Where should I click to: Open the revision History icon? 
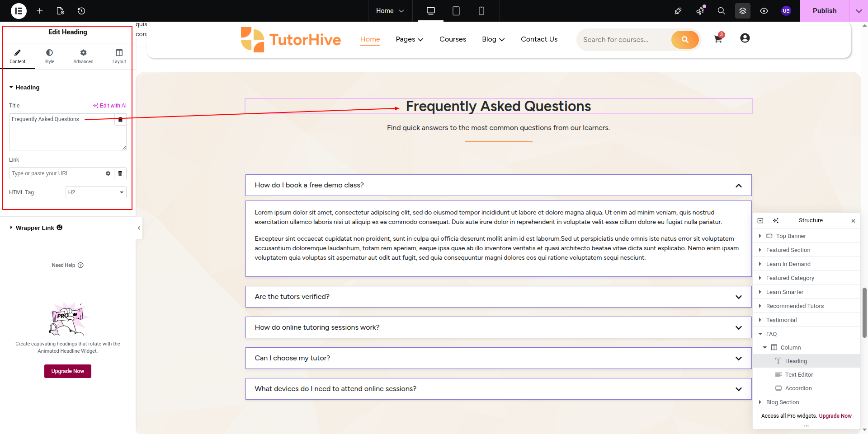pyautogui.click(x=81, y=11)
